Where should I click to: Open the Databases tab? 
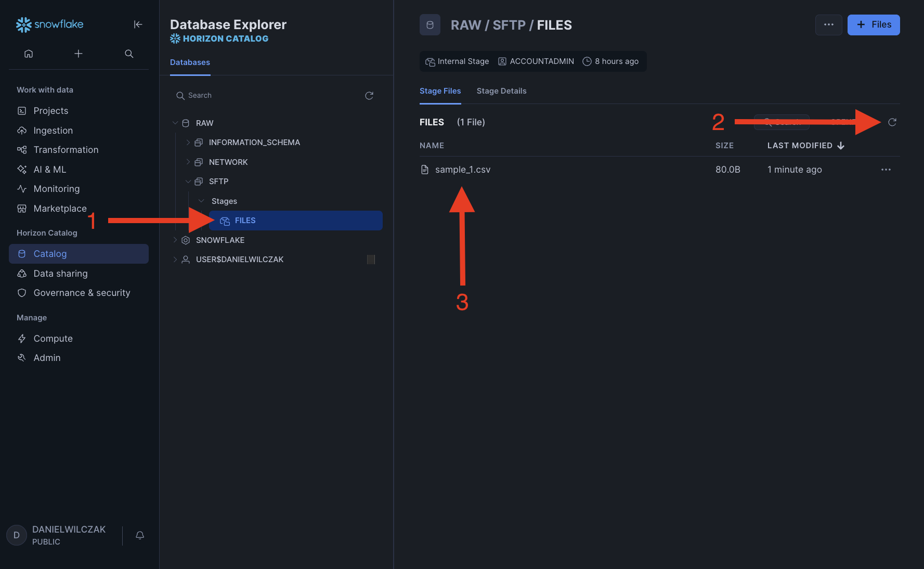pos(190,62)
